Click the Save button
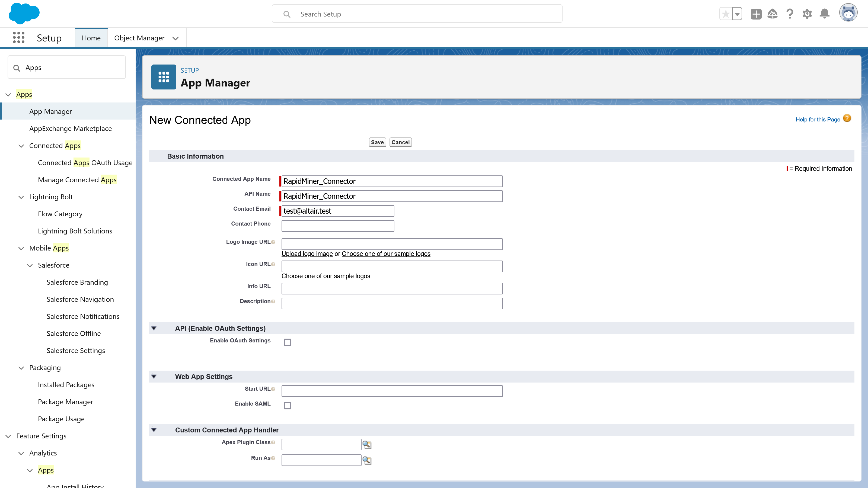Image resolution: width=868 pixels, height=488 pixels. click(x=377, y=142)
